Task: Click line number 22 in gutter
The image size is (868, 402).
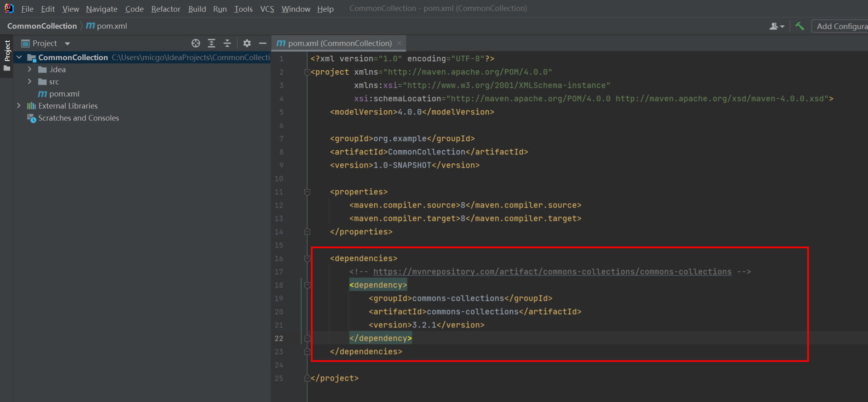Action: click(x=279, y=338)
